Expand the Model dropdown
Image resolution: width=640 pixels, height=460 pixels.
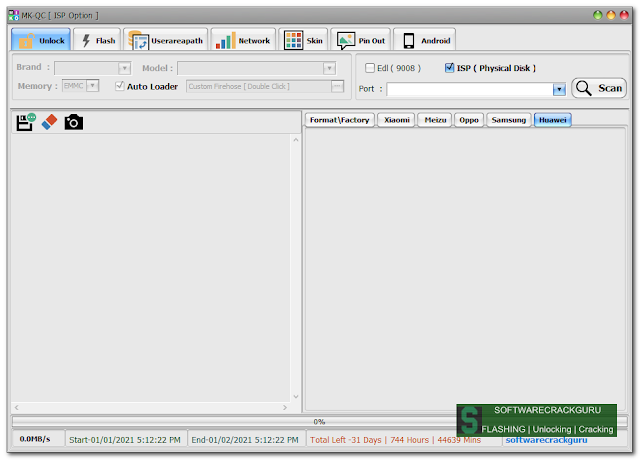(329, 68)
